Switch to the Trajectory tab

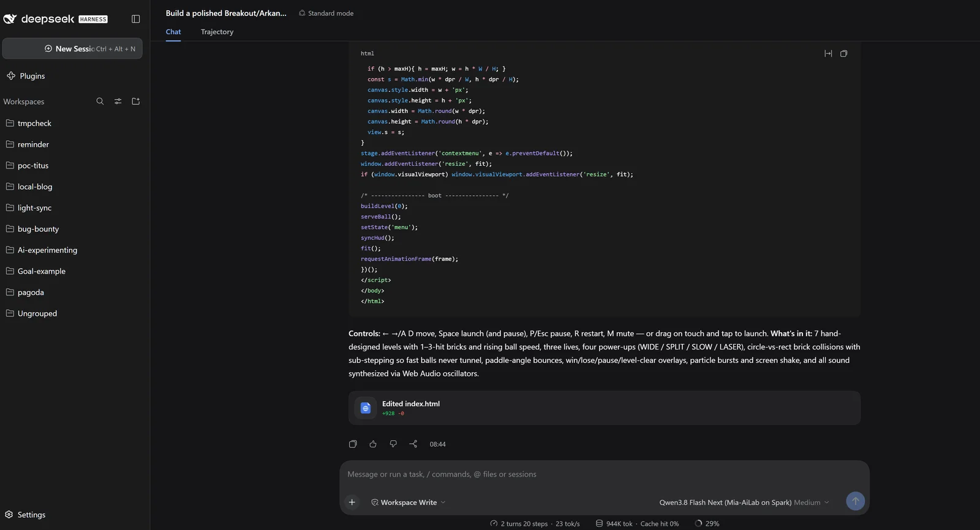217,32
